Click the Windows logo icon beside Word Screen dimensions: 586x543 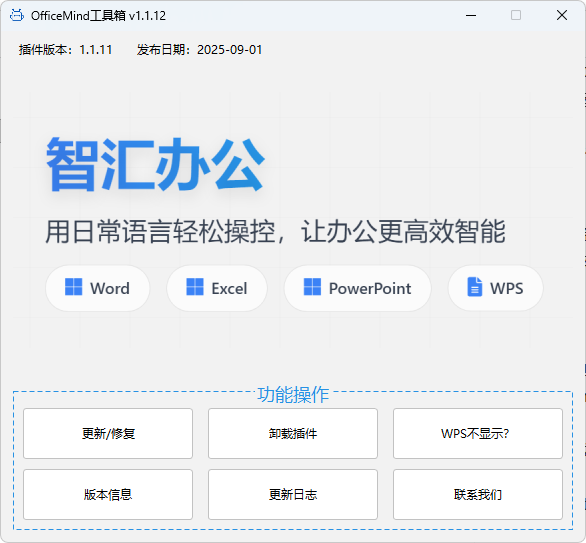pos(74,287)
